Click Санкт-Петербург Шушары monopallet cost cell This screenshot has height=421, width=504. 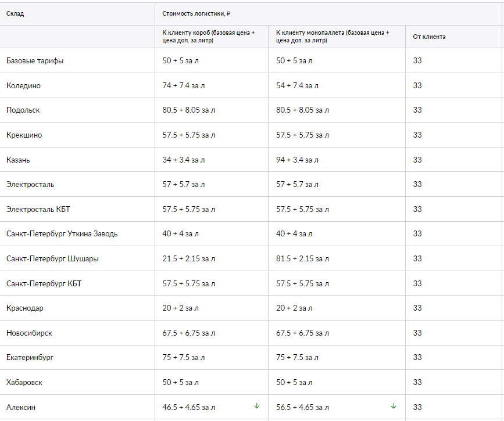tap(337, 258)
